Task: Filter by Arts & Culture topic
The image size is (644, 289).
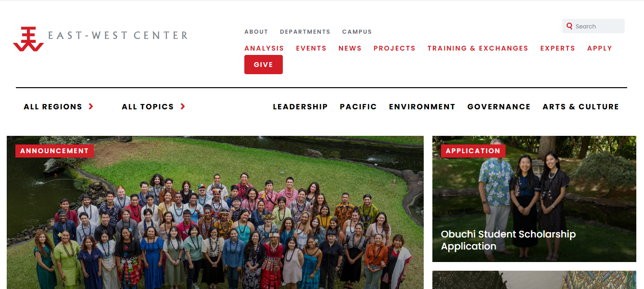Action: [581, 106]
